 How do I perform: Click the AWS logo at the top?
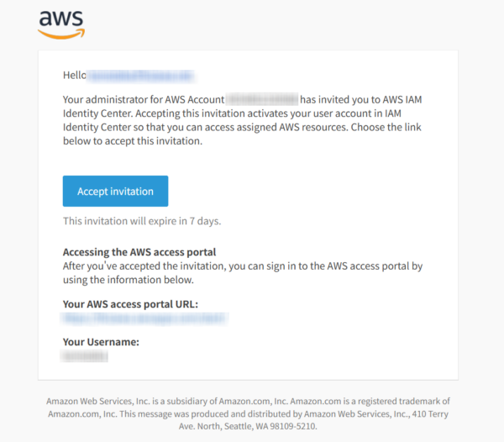coord(61,24)
